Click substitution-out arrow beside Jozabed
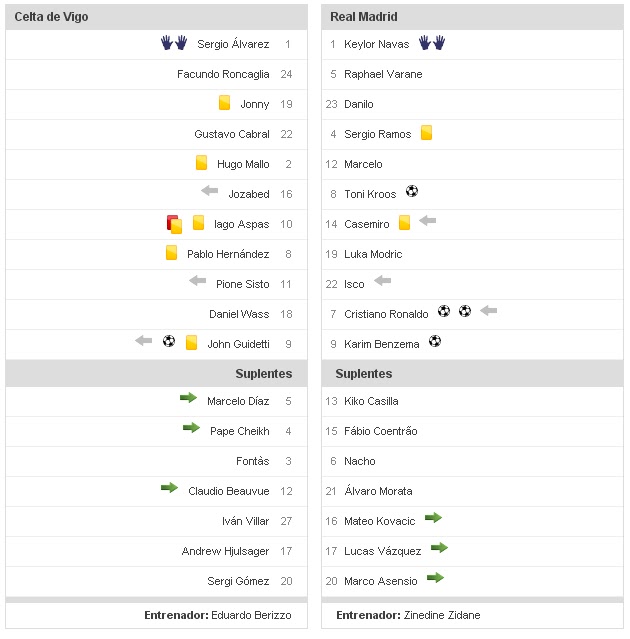This screenshot has height=639, width=630. pos(209,192)
